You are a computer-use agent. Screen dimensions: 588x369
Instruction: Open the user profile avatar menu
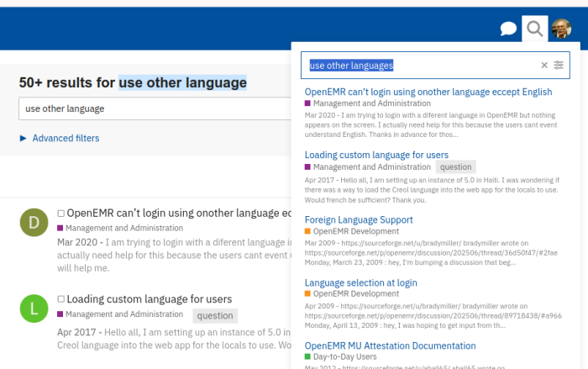561,29
